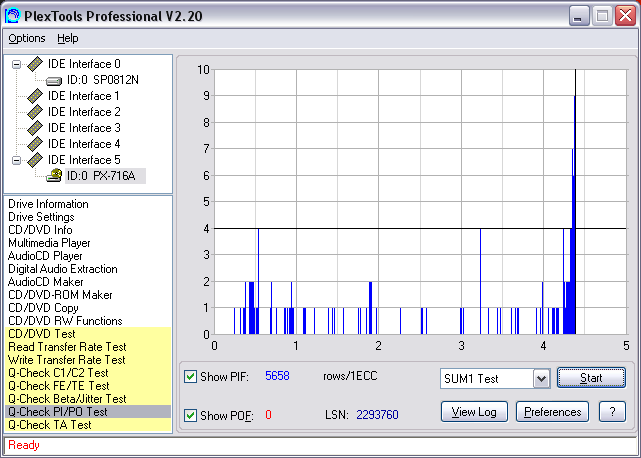Select Write Transfer Rate Test
Viewport: 641px width, 458px height.
coord(88,360)
